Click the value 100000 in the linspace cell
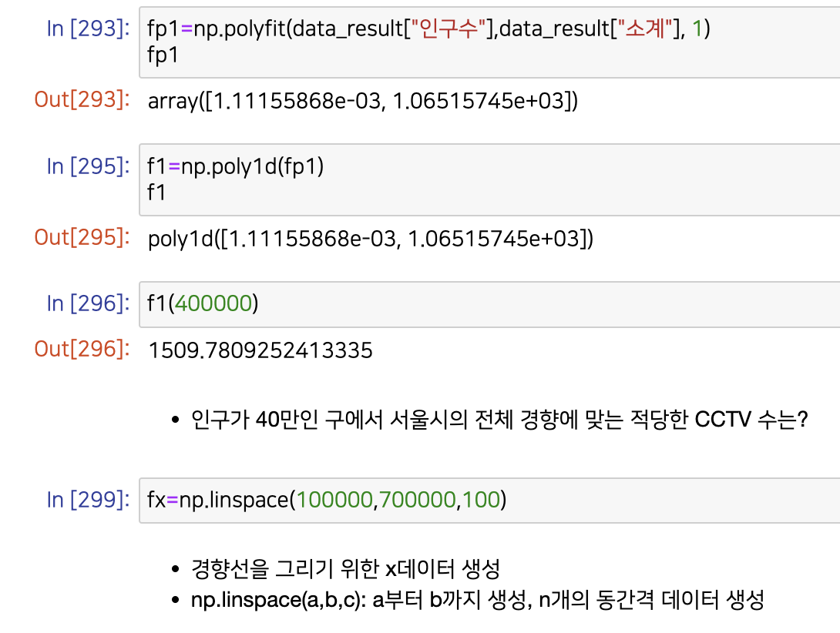Viewport: 840px width, 633px height. coord(334,500)
